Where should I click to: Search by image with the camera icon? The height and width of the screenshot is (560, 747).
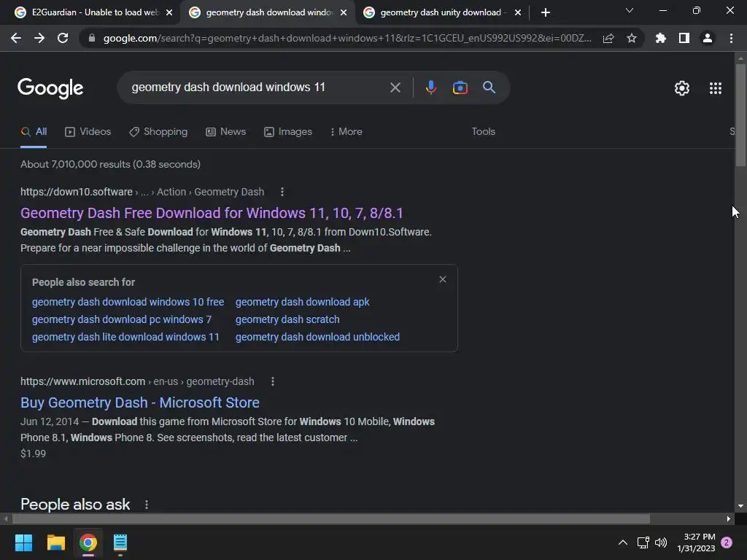coord(460,87)
